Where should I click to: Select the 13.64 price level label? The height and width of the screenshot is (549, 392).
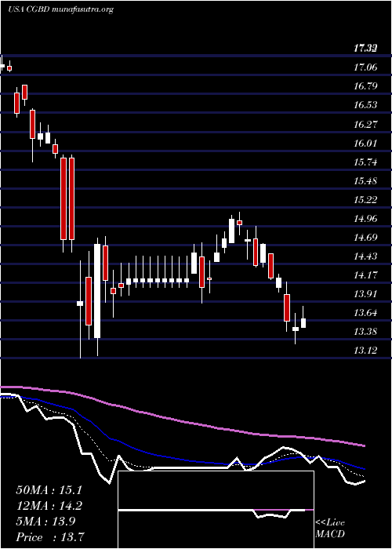[365, 313]
